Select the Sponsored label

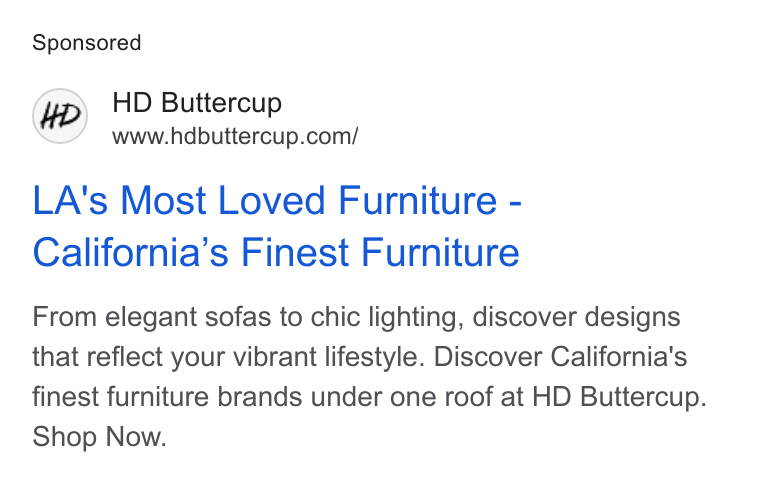(87, 43)
